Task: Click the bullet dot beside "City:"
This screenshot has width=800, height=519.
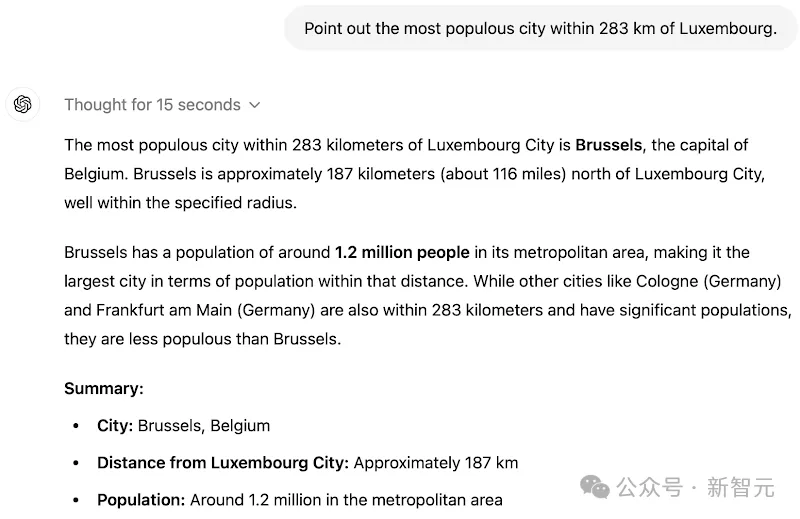Action: 76,426
